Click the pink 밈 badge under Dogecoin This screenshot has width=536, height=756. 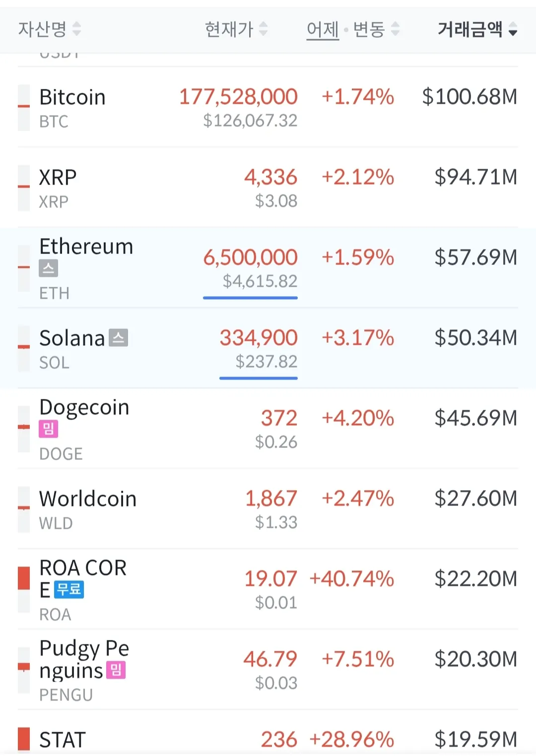coord(49,429)
